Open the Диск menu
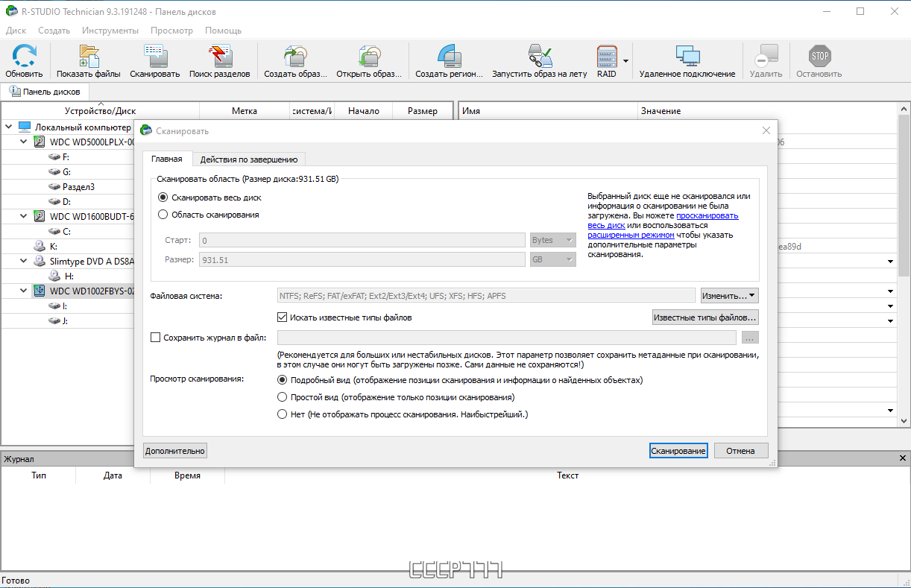This screenshot has height=588, width=911. tap(16, 31)
